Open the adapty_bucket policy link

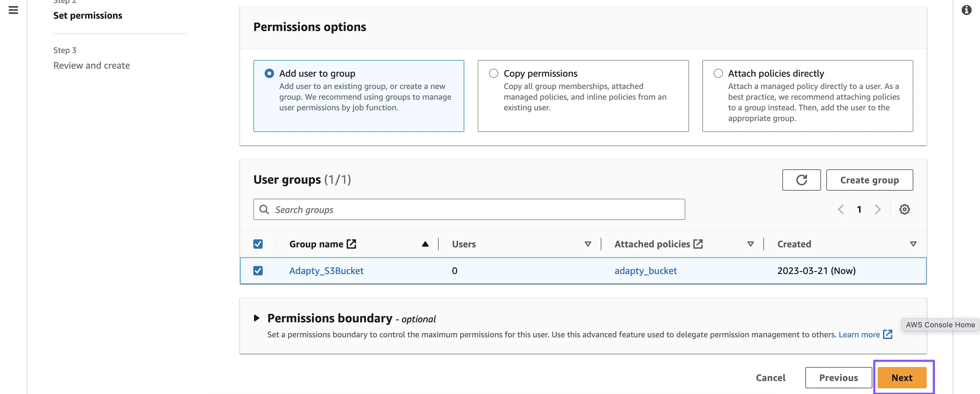point(646,271)
